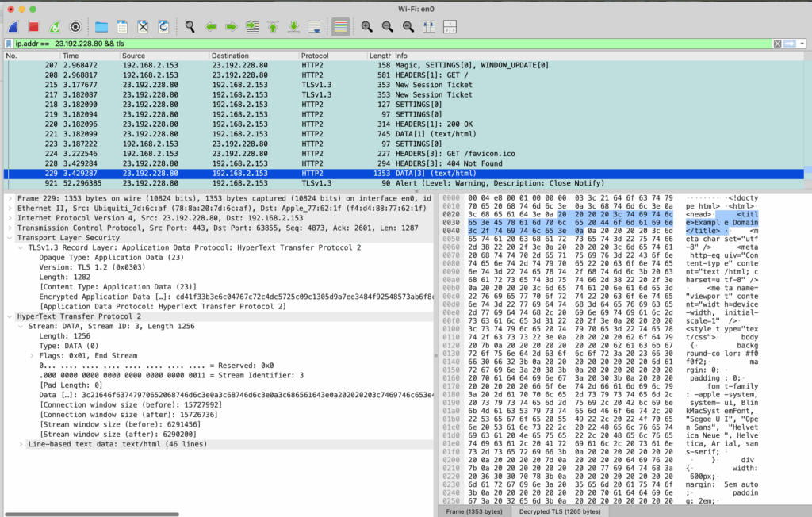Expand Internet Protocol Version 4 details
The width and height of the screenshot is (812, 517).
pos(10,218)
